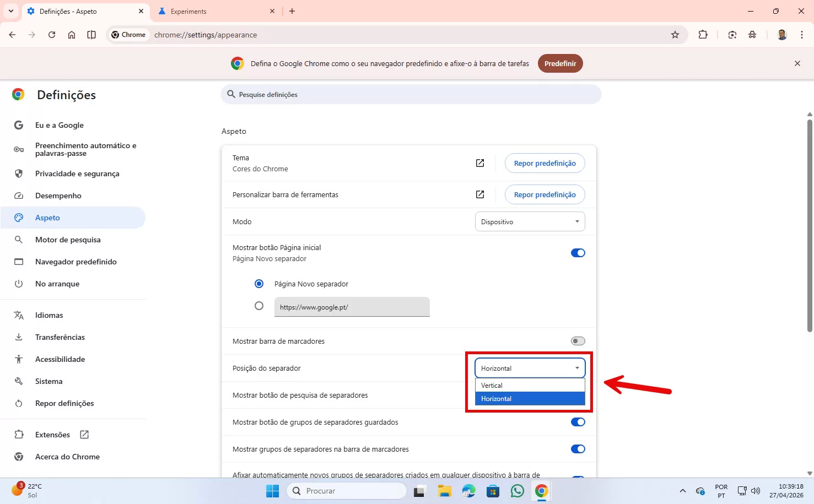The width and height of the screenshot is (814, 504).
Task: Click Repor predefinição button for Tema
Action: (545, 163)
